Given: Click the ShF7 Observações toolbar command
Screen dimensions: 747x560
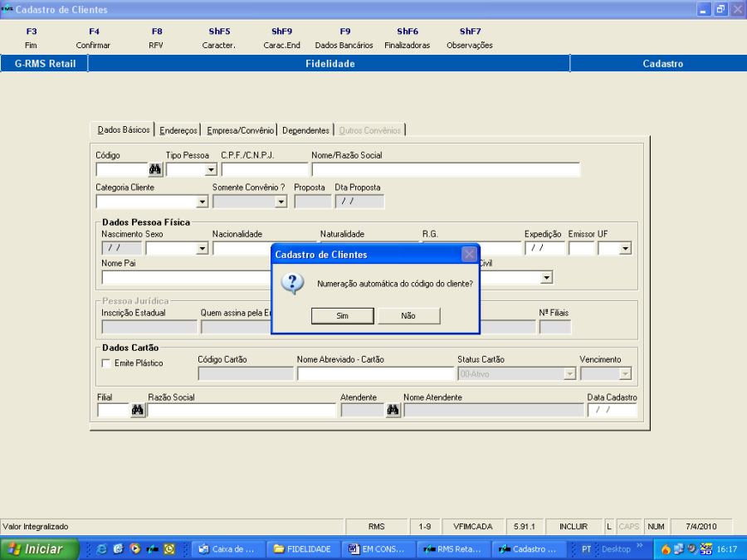Looking at the screenshot, I should tap(470, 38).
